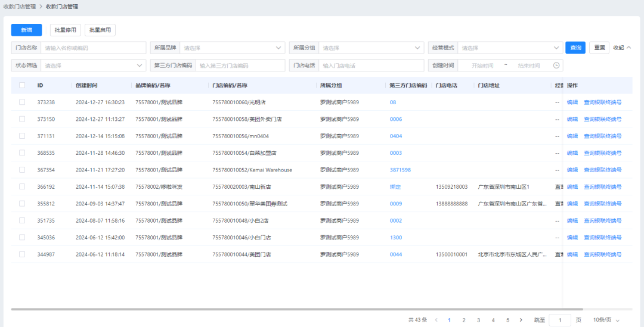
Task: Go to next page using right arrow
Action: pos(521,320)
